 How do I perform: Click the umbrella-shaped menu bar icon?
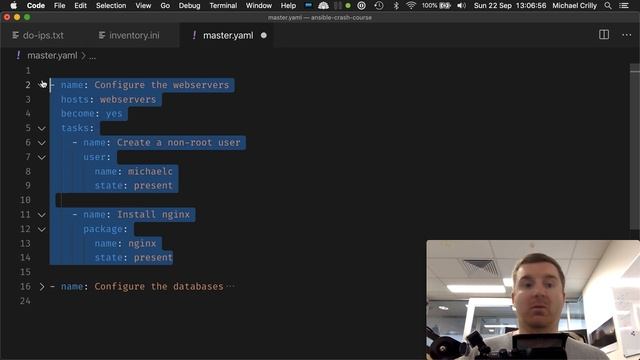(323, 5)
